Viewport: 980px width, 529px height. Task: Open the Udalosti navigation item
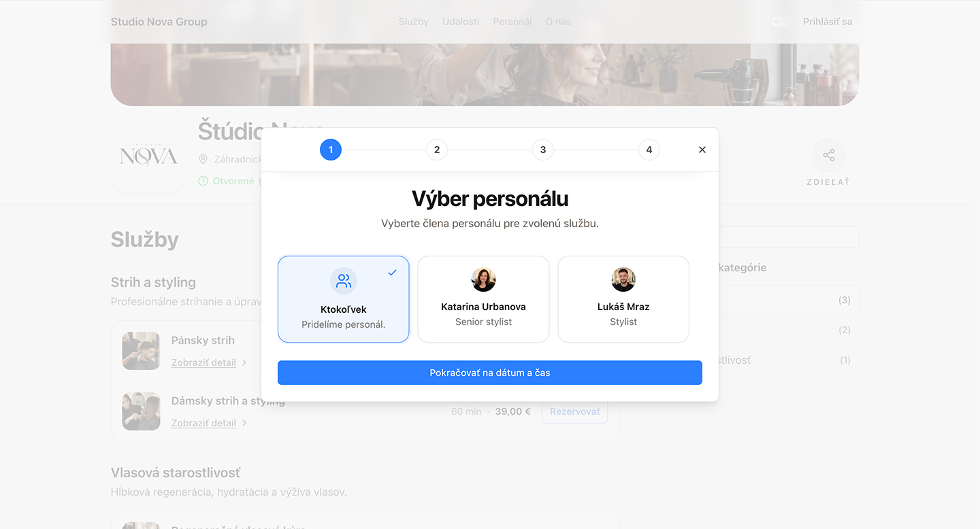(461, 22)
